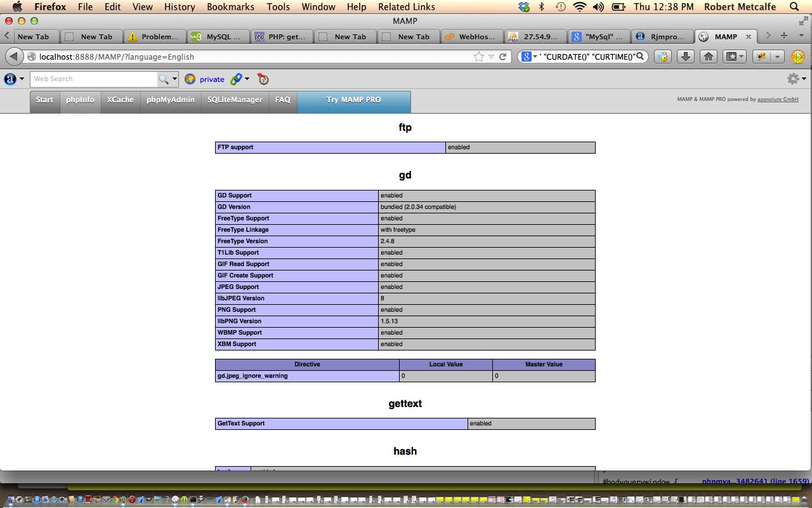Switch to the Google "MySql" search tab
This screenshot has width=812, height=508.
[599, 36]
